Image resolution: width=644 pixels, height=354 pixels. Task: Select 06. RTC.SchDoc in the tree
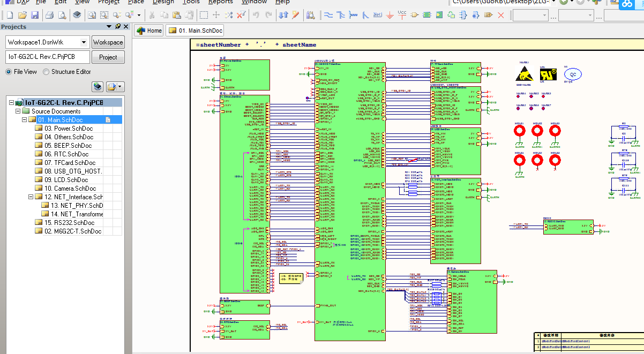[x=66, y=154]
